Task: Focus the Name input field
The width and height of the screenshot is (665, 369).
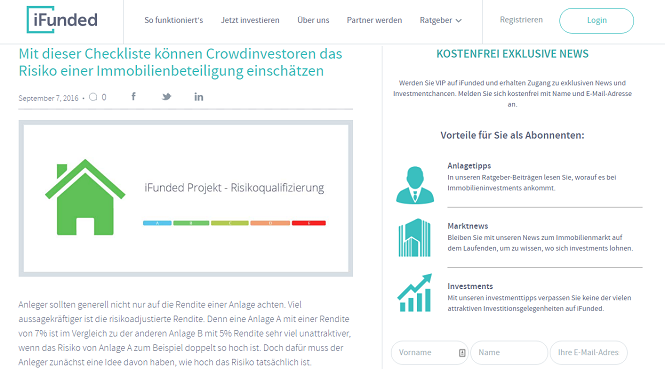Action: (509, 352)
